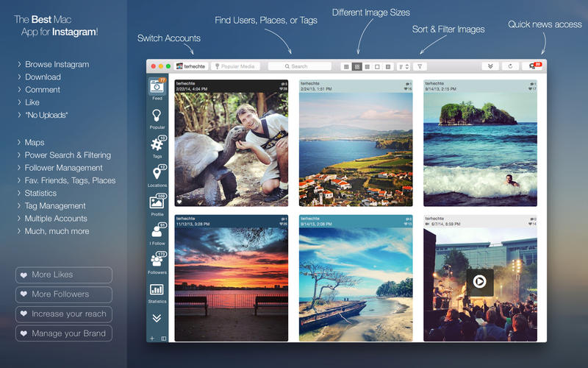The image size is (588, 368).
Task: Open the Statistics chart section
Action: click(x=157, y=291)
